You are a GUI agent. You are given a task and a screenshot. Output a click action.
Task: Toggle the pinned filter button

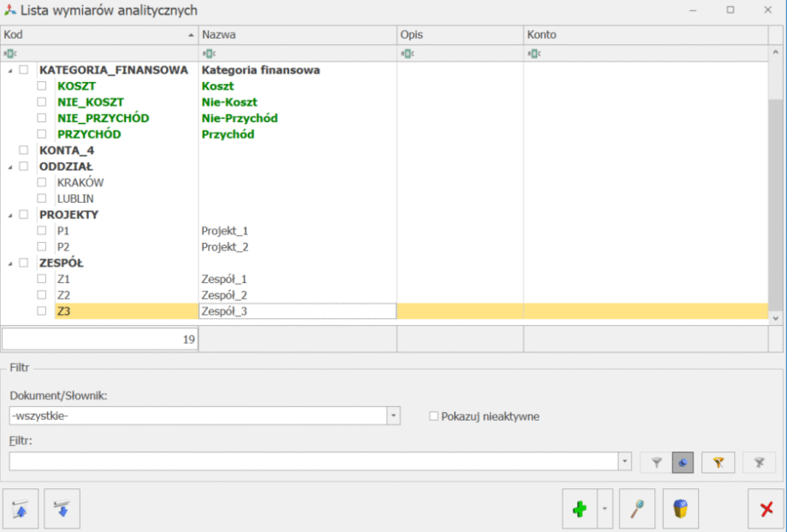[683, 462]
